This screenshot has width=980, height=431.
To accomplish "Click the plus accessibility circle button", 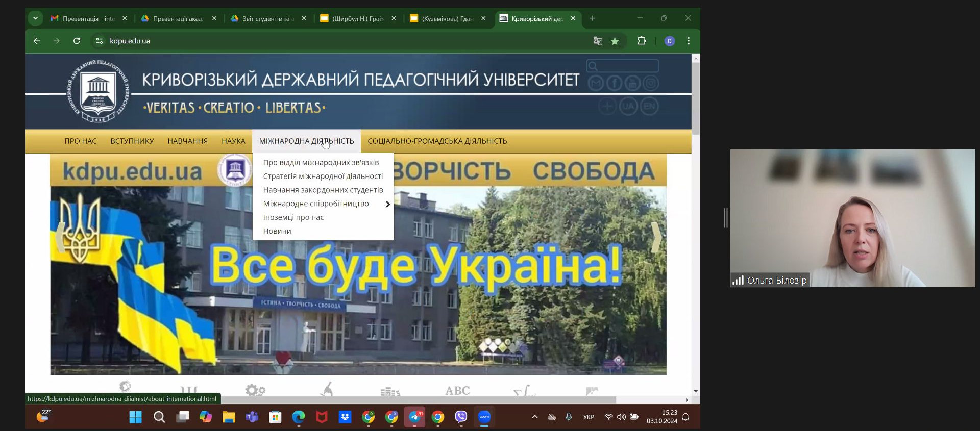I will point(607,107).
